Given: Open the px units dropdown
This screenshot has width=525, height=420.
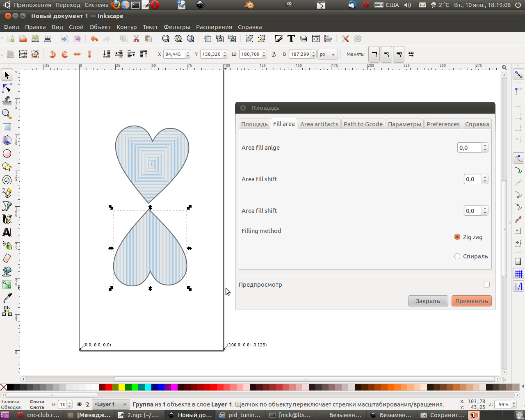Looking at the screenshot, I should point(327,54).
